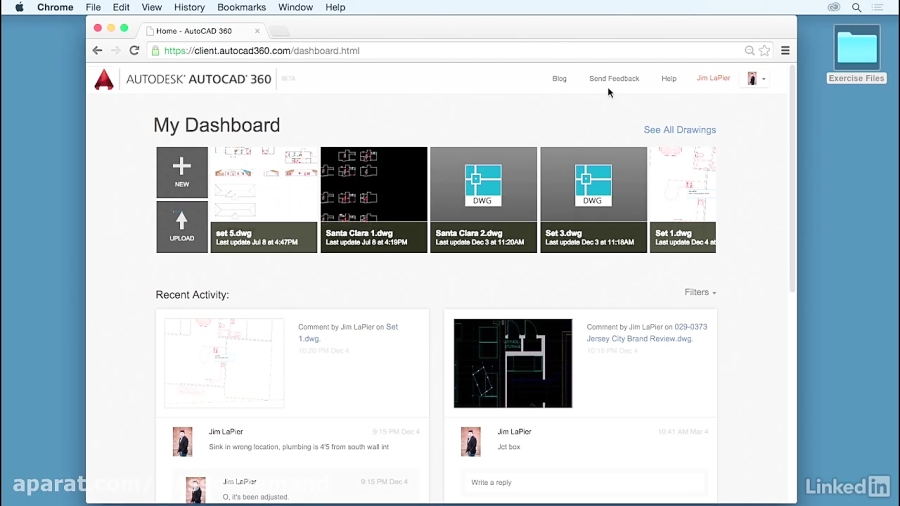Click the page vertical scrollbar
Viewport: 900px width, 506px height.
(x=792, y=179)
